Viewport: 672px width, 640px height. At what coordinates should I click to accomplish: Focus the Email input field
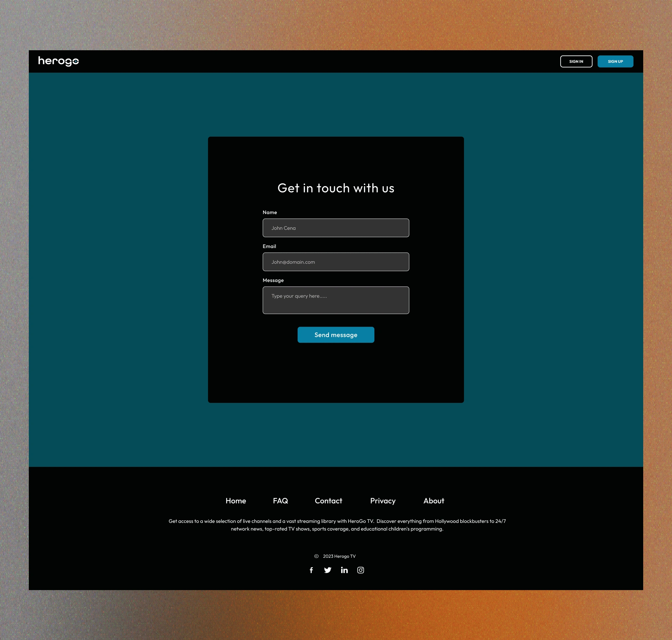[336, 262]
